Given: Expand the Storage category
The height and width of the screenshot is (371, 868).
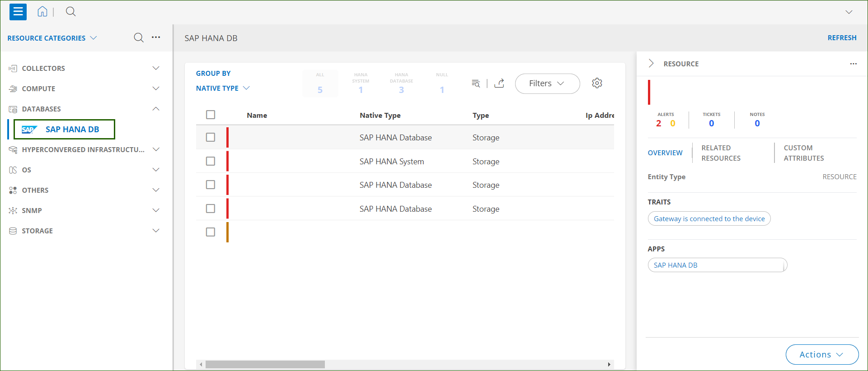Looking at the screenshot, I should (x=156, y=231).
